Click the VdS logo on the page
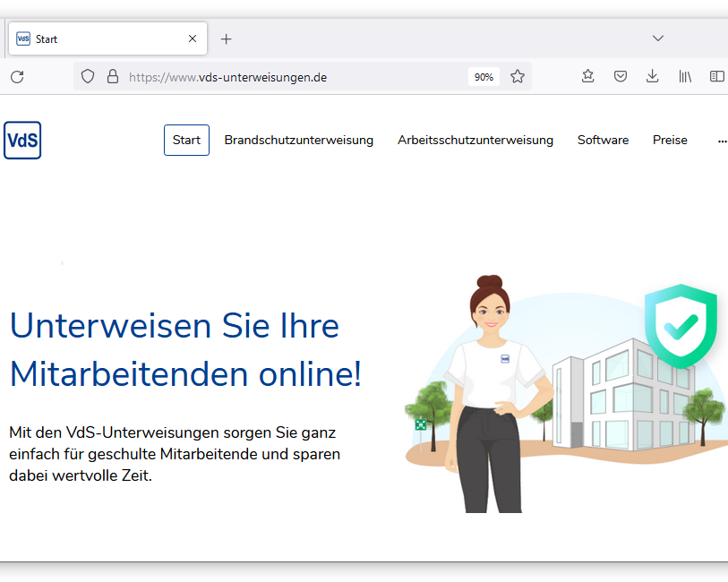The image size is (728, 582). (x=22, y=141)
